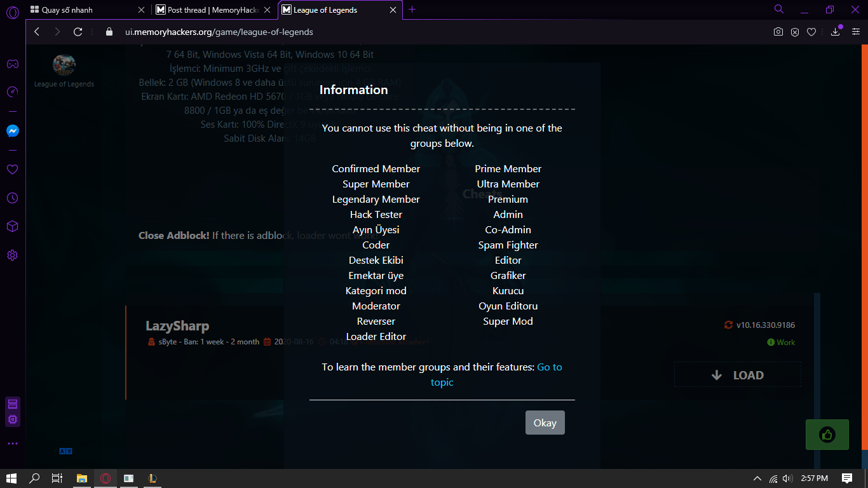Click 'Loader Editor' group text

click(x=376, y=337)
